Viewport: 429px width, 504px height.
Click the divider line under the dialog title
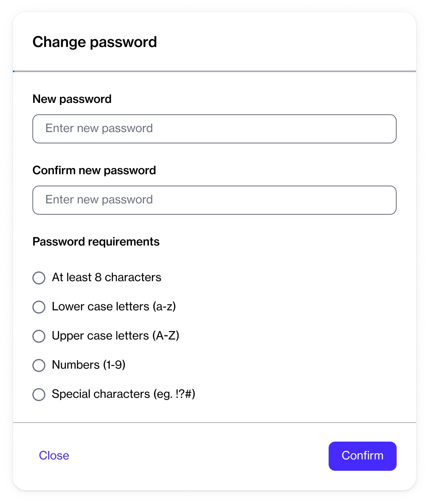coord(214,71)
